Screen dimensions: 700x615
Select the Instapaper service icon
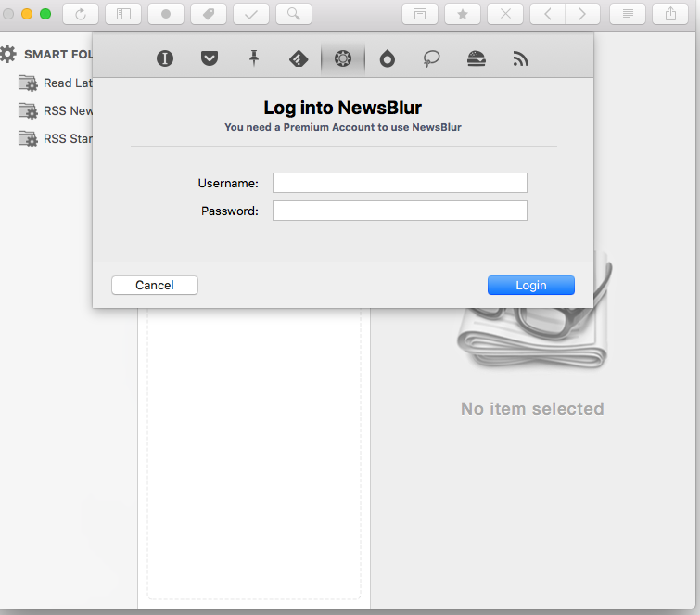[165, 58]
